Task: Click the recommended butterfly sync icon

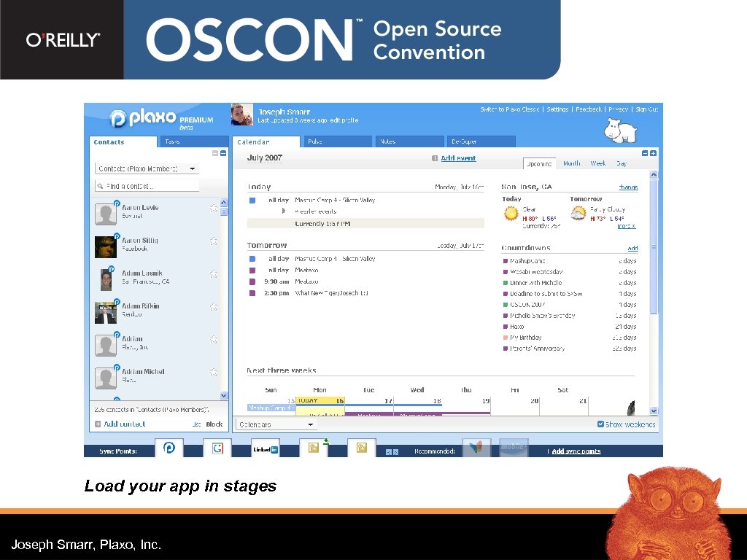Action: pos(476,448)
